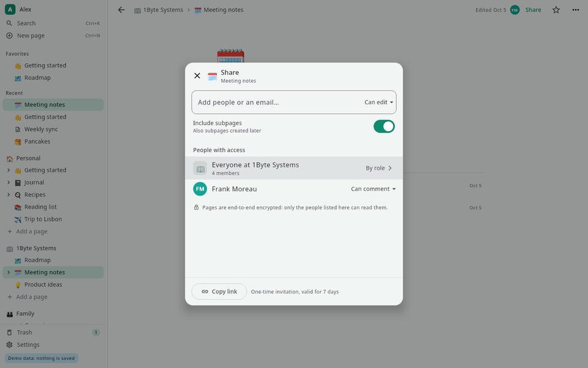The height and width of the screenshot is (368, 588).
Task: Go back with the top-left arrow
Action: (121, 10)
